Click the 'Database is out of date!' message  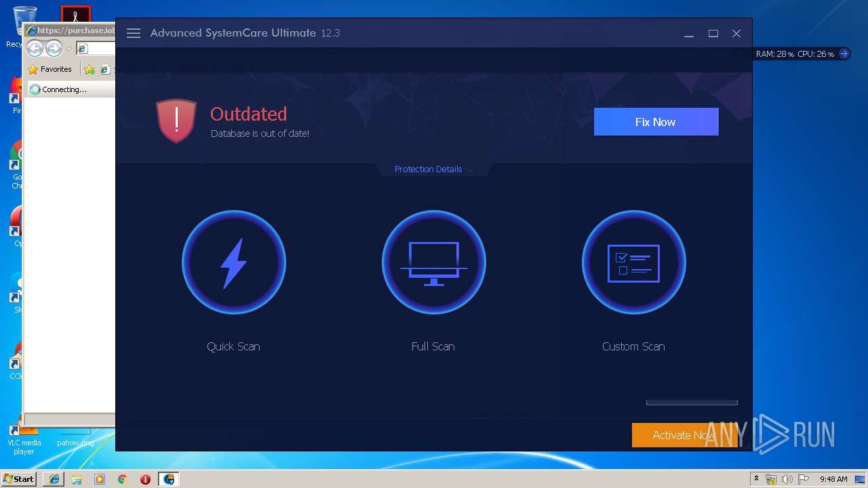point(260,134)
